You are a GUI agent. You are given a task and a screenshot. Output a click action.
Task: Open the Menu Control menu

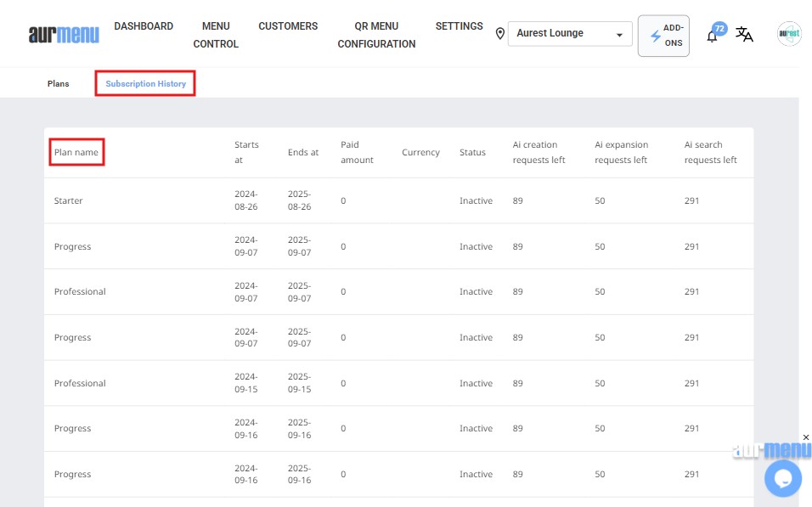[x=216, y=35]
